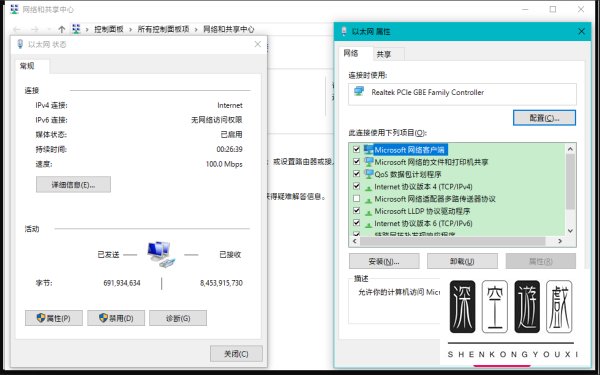
Task: Toggle Internet 协议版本 4 (TCP/IPv4) checkbox
Action: [x=356, y=186]
